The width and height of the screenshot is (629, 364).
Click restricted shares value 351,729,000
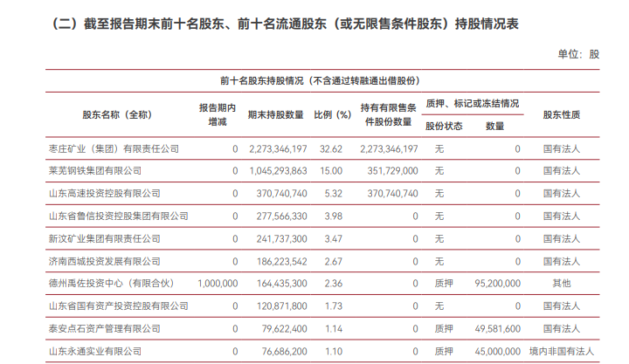[393, 171]
